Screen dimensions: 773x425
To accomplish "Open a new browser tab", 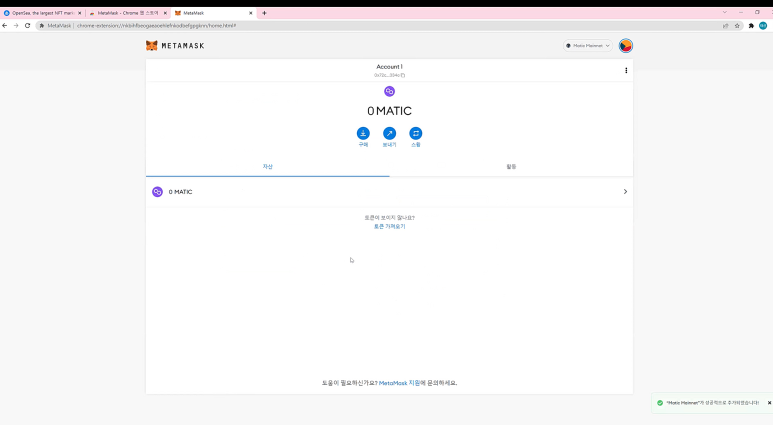I will (x=264, y=13).
